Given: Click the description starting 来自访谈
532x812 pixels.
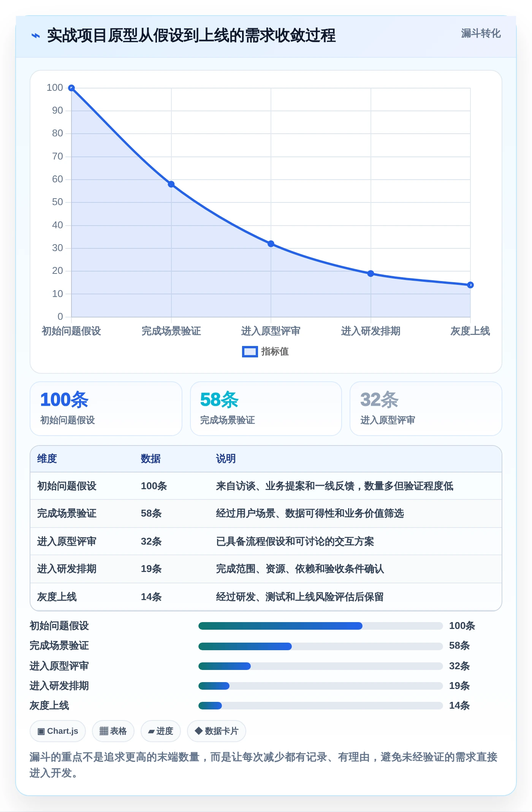Looking at the screenshot, I should coord(335,486).
